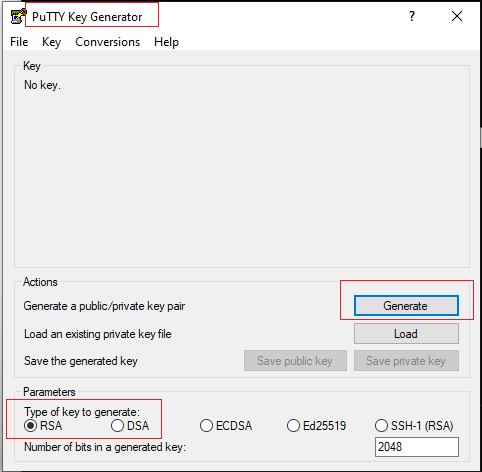The image size is (482, 472).
Task: Click the "Type of key to generate" label
Action: coord(82,412)
